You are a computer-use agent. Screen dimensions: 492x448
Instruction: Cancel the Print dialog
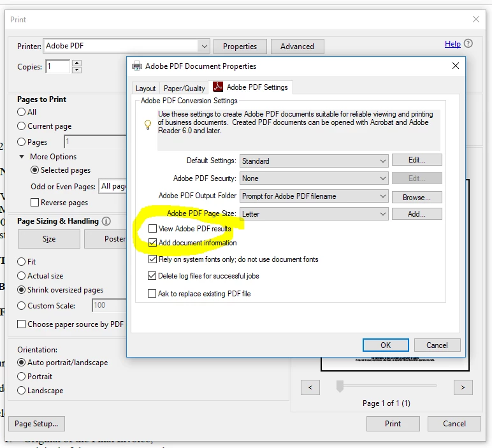(454, 424)
